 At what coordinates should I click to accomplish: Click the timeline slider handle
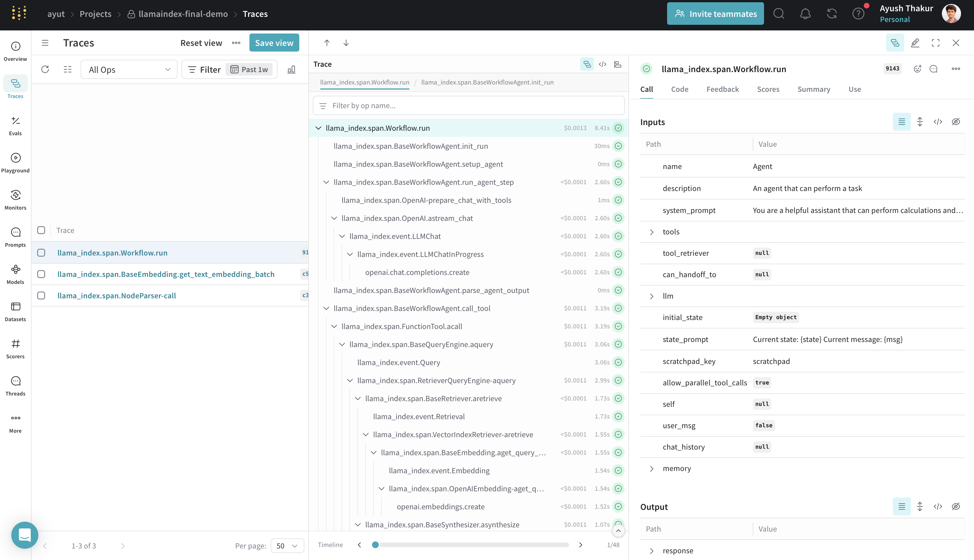(375, 545)
